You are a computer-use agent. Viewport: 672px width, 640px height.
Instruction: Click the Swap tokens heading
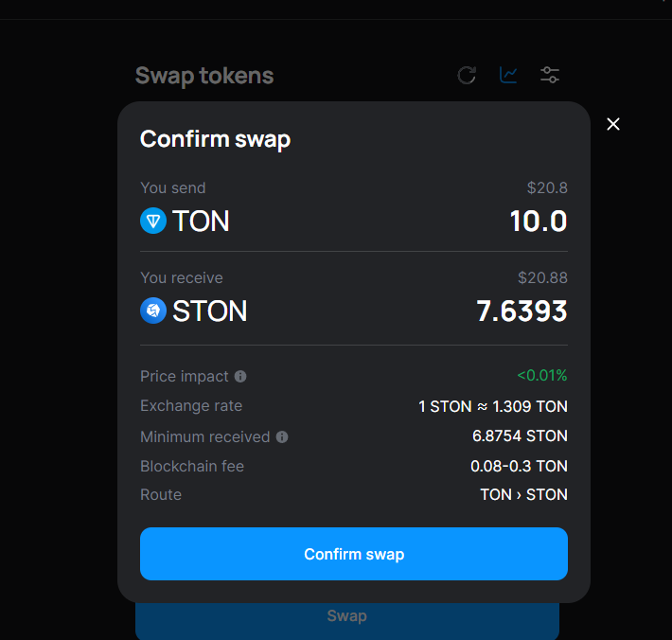pyautogui.click(x=204, y=76)
